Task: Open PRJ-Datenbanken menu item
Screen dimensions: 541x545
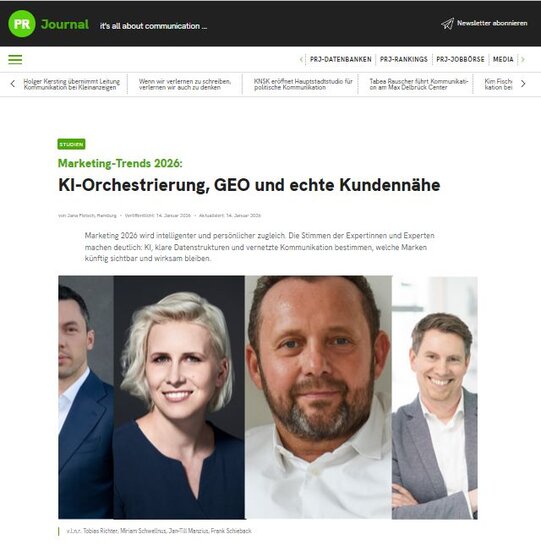Action: coord(341,59)
